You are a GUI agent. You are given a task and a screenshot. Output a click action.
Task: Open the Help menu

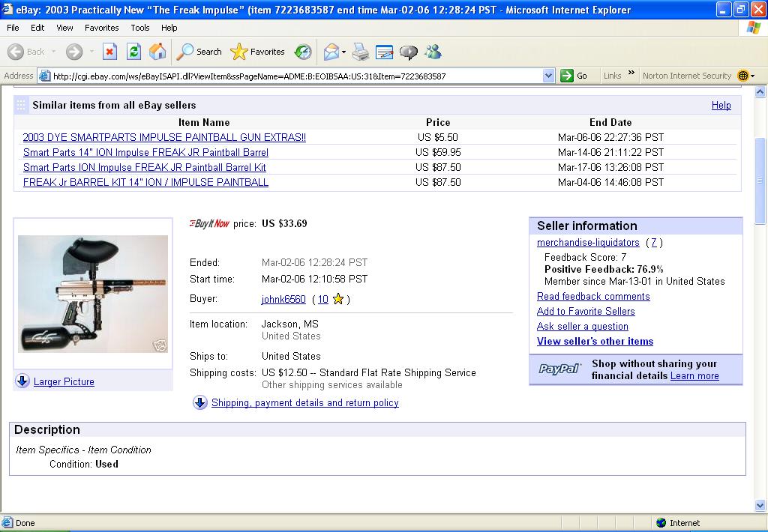tap(169, 28)
